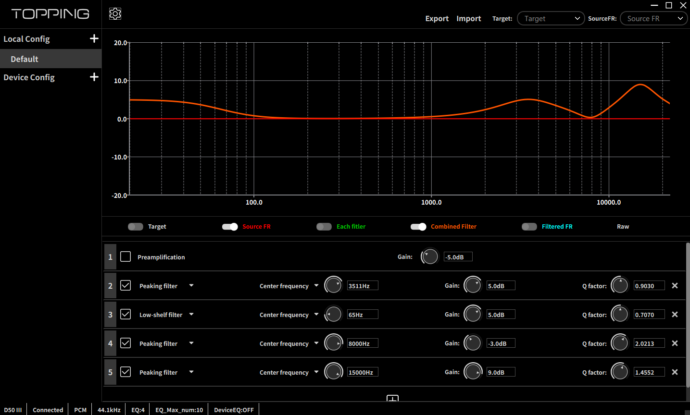690x415 pixels.
Task: Click the 15000Hz center frequency knob
Action: [x=333, y=372]
